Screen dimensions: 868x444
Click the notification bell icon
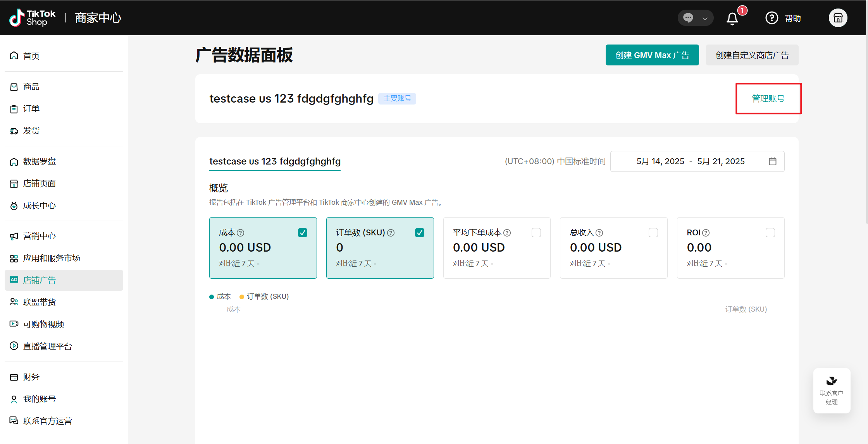point(732,18)
